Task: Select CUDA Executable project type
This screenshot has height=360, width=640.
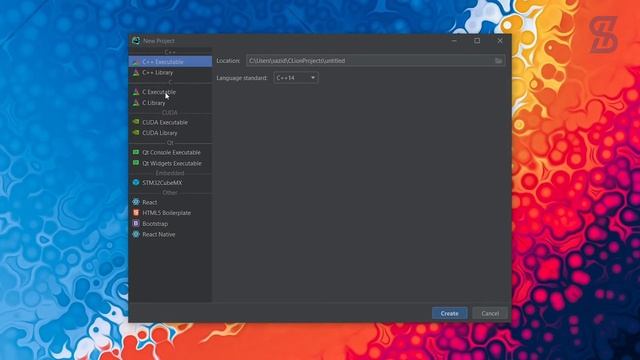Action: (170, 122)
